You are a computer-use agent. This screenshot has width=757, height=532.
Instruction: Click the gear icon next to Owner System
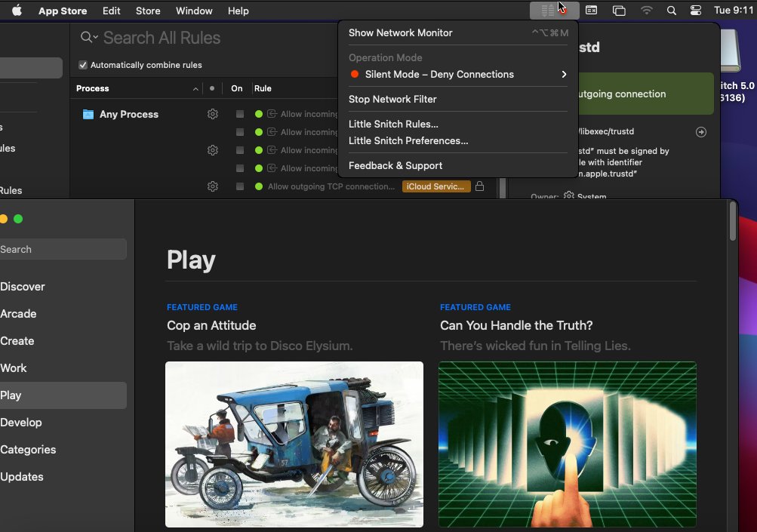[569, 195]
